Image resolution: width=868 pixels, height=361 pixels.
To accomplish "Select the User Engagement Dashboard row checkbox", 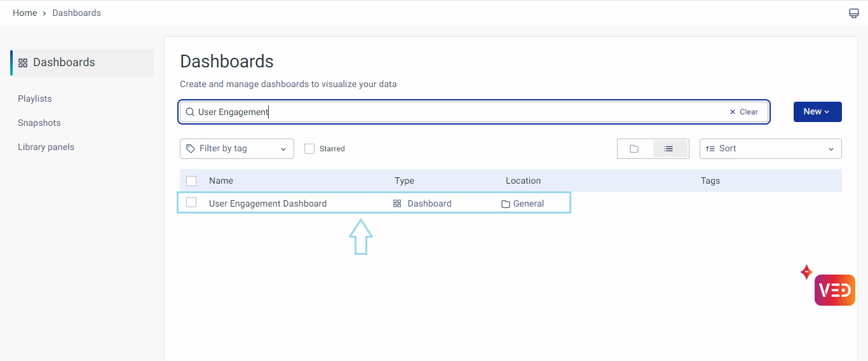I will [191, 203].
